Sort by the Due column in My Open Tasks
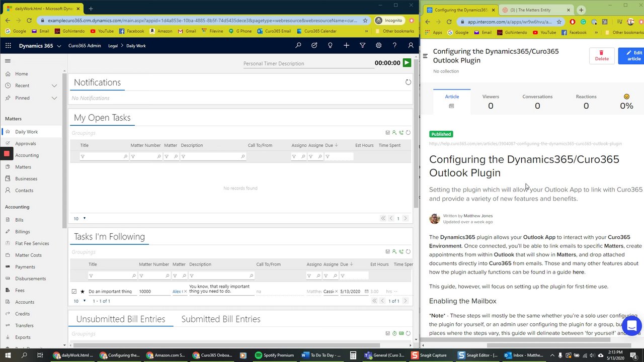This screenshot has width=644, height=362. [x=331, y=145]
